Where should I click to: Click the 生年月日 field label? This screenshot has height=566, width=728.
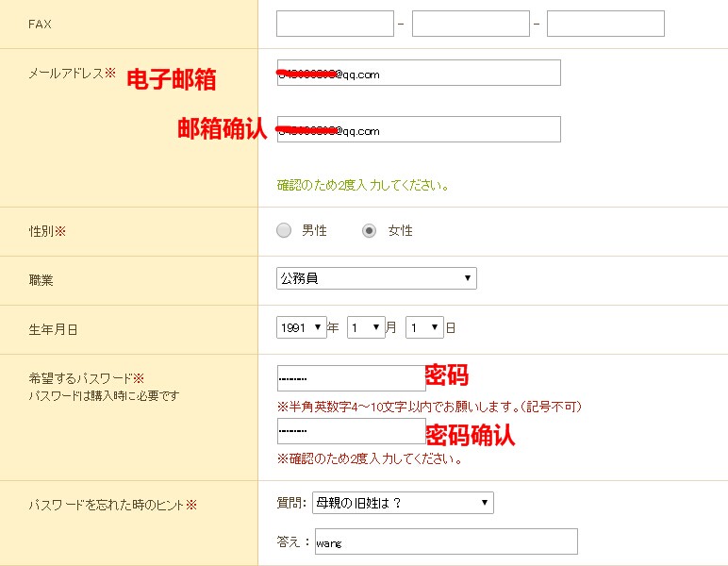[x=53, y=329]
